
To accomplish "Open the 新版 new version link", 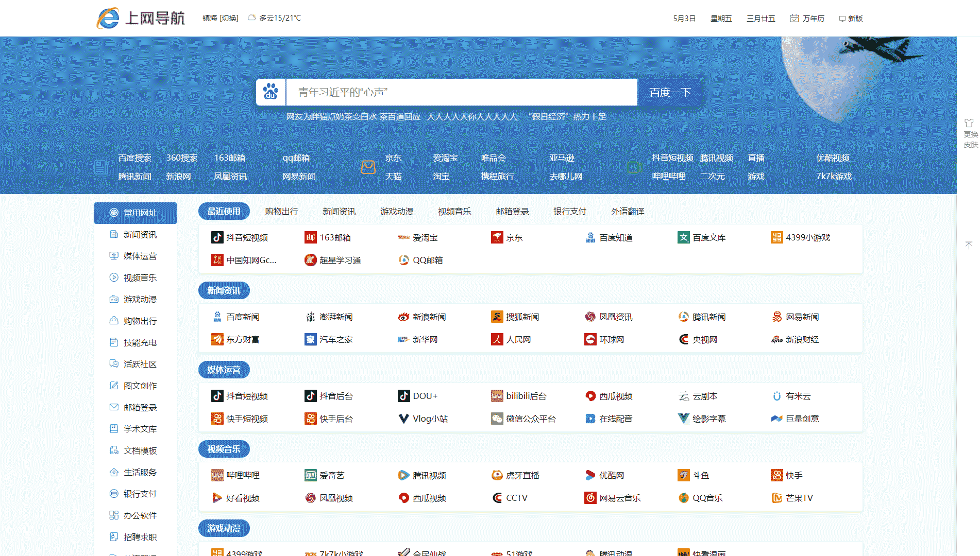I will [x=851, y=19].
